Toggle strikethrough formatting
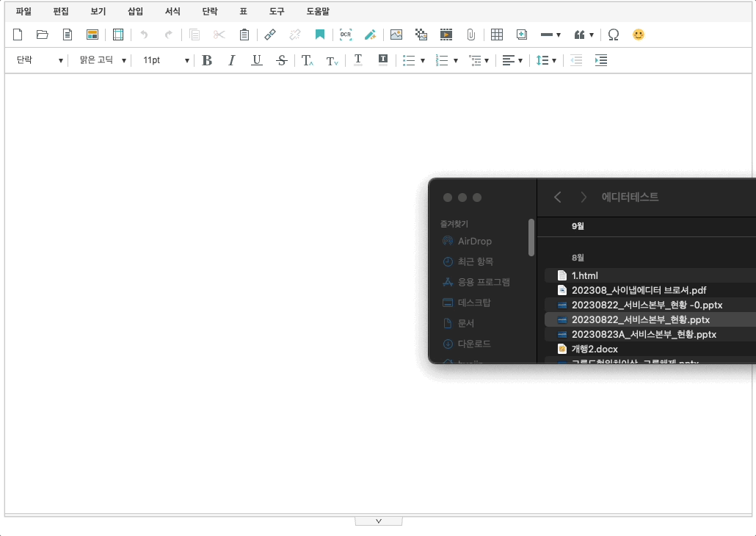This screenshot has width=756, height=536. (x=281, y=60)
